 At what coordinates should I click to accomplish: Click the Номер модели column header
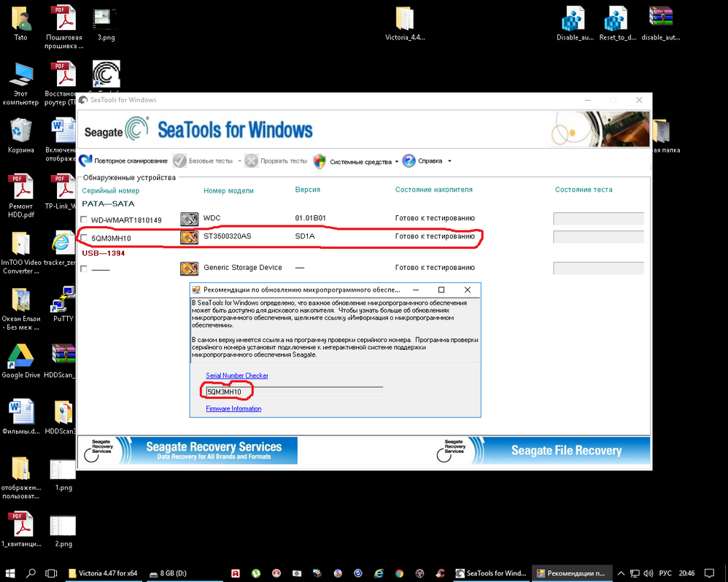click(228, 191)
